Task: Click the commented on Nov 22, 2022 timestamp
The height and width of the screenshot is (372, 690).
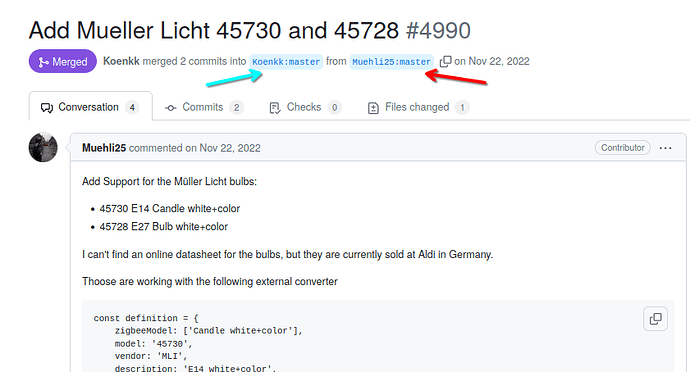Action: [x=195, y=148]
